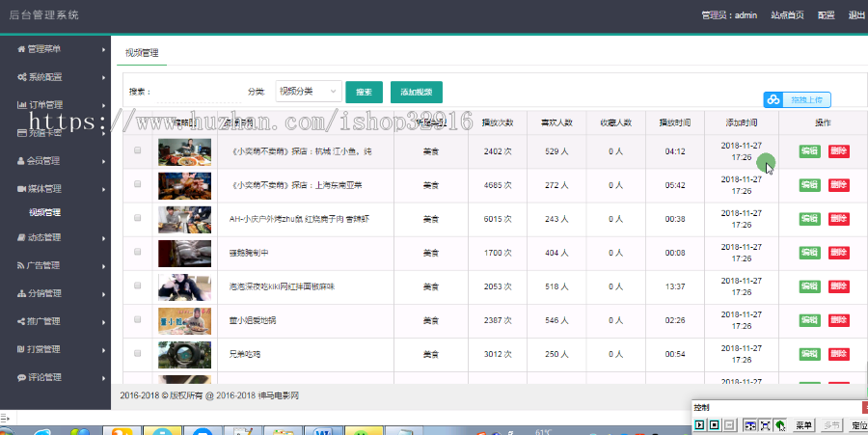Image resolution: width=868 pixels, height=435 pixels.
Task: Expand the 广告管理 arrow in sidebar
Action: [103, 266]
